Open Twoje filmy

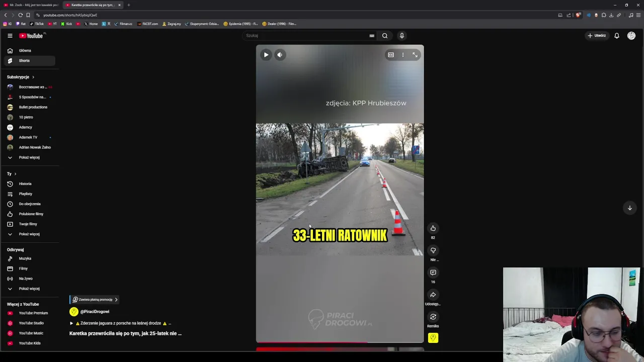click(x=30, y=224)
